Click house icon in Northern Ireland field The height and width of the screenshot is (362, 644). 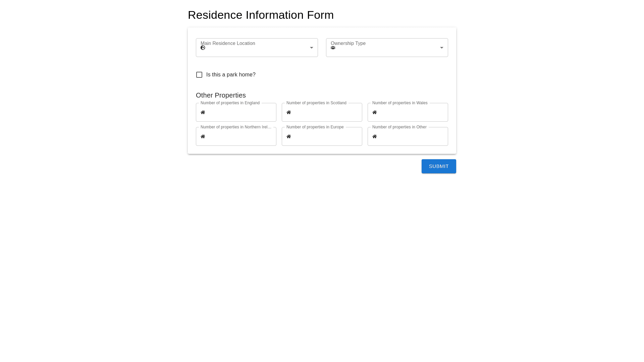pos(203,136)
